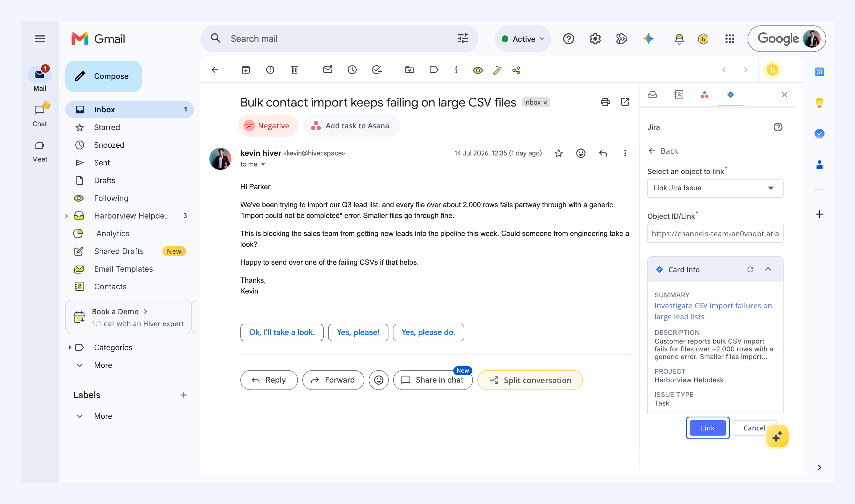Mark the email as unread

(x=328, y=70)
